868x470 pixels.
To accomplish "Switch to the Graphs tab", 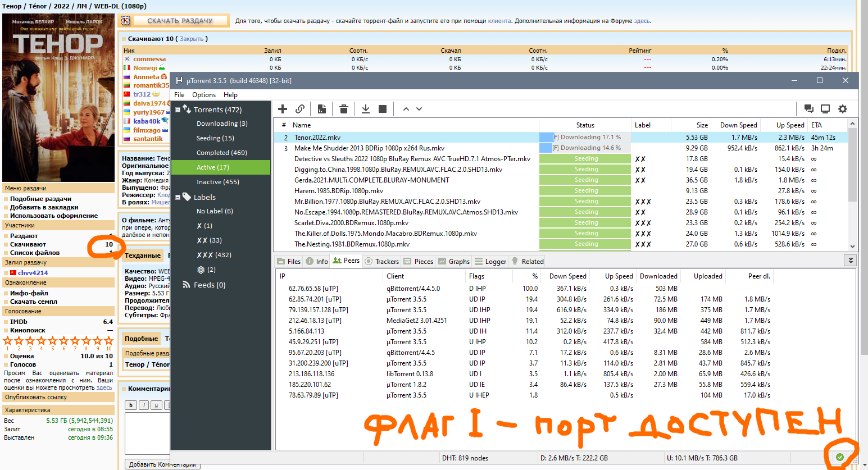I will [x=454, y=261].
